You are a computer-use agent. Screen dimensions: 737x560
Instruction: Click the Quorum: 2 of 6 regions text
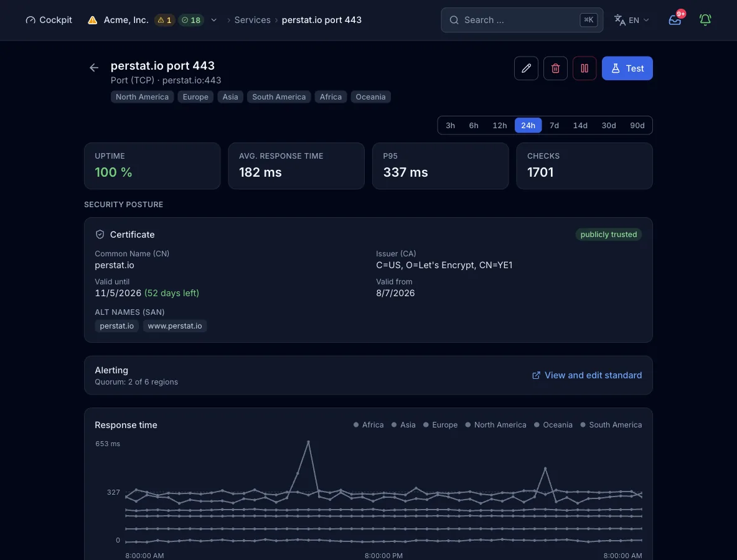tap(136, 382)
